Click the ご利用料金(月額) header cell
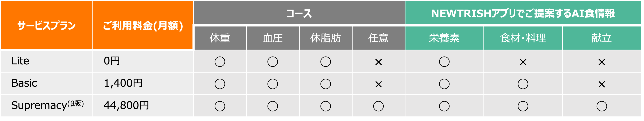Screen dimensions: 644x121 [143, 26]
